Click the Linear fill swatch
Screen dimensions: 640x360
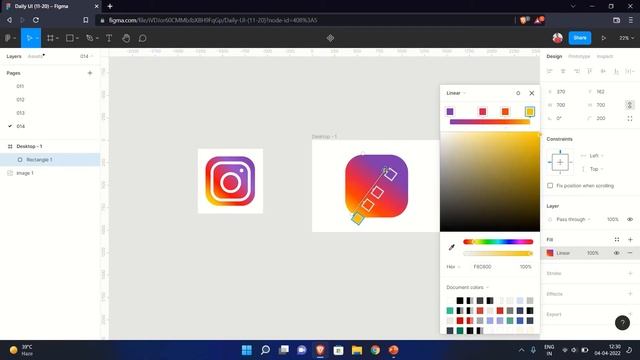click(550, 253)
